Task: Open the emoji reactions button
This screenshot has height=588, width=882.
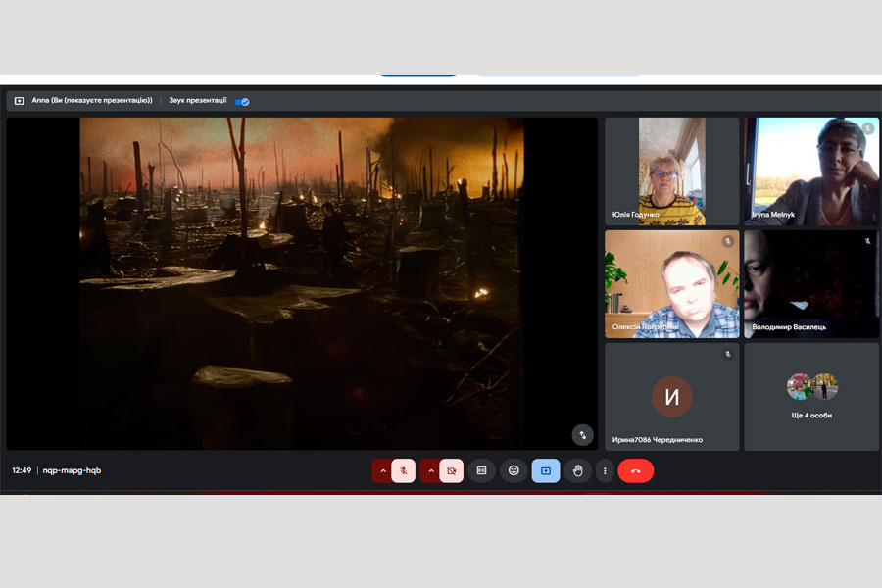Action: (514, 470)
